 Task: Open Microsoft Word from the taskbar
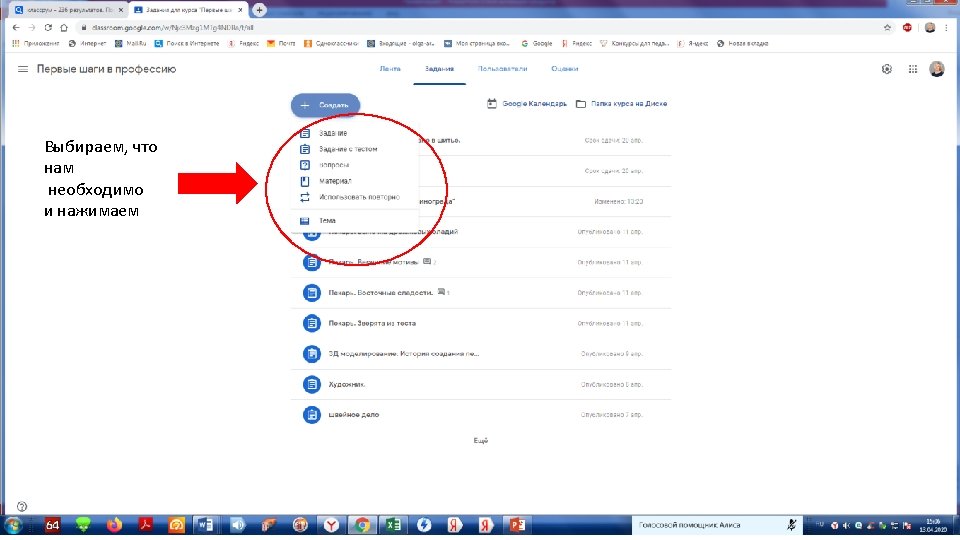point(206,525)
